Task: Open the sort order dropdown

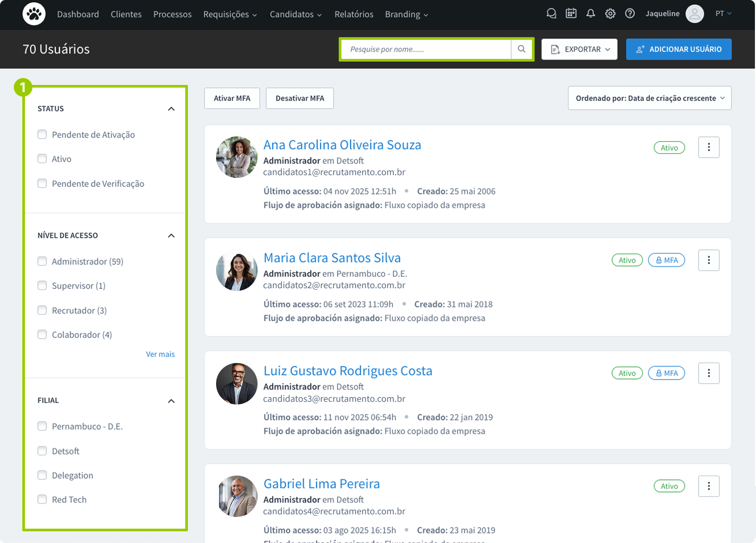Action: click(649, 98)
